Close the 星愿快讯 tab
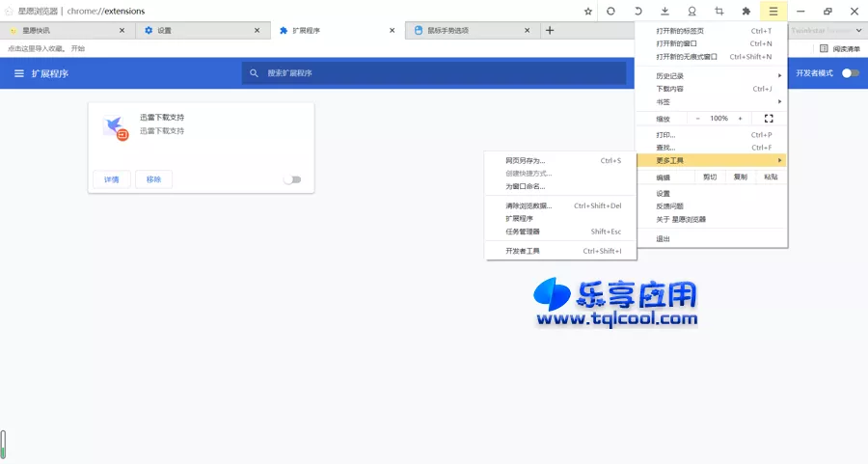 tap(122, 31)
